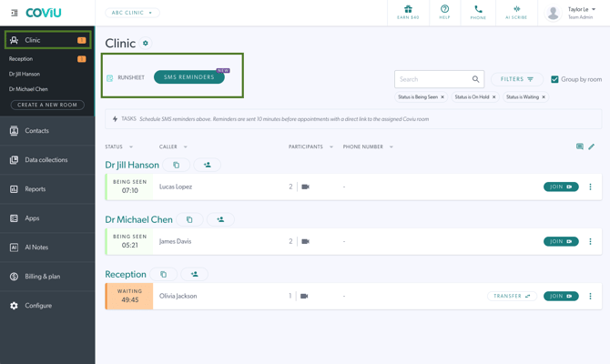Click the Taylor Le user avatar

[x=553, y=13]
